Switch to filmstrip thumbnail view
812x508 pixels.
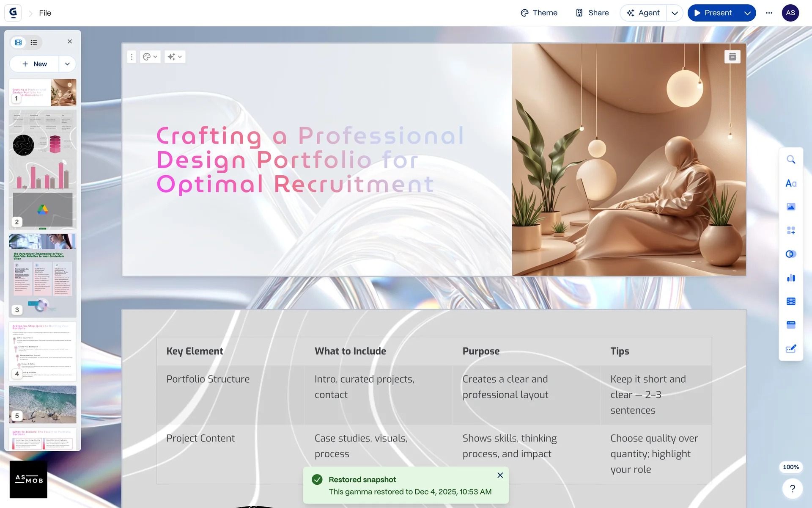click(18, 42)
